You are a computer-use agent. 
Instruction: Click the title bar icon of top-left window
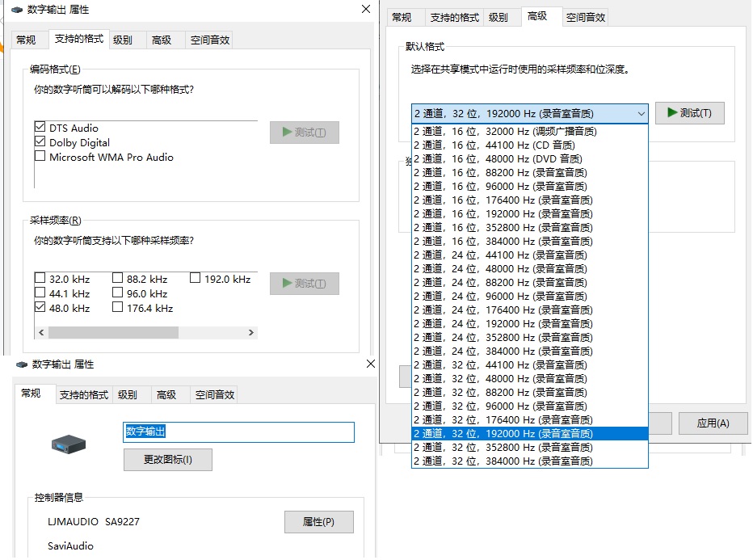[17, 10]
